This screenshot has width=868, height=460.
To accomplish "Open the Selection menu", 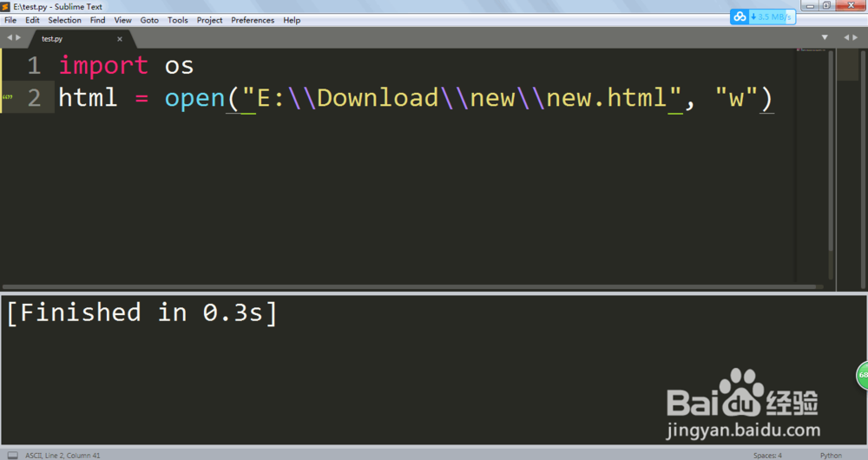I will point(64,20).
